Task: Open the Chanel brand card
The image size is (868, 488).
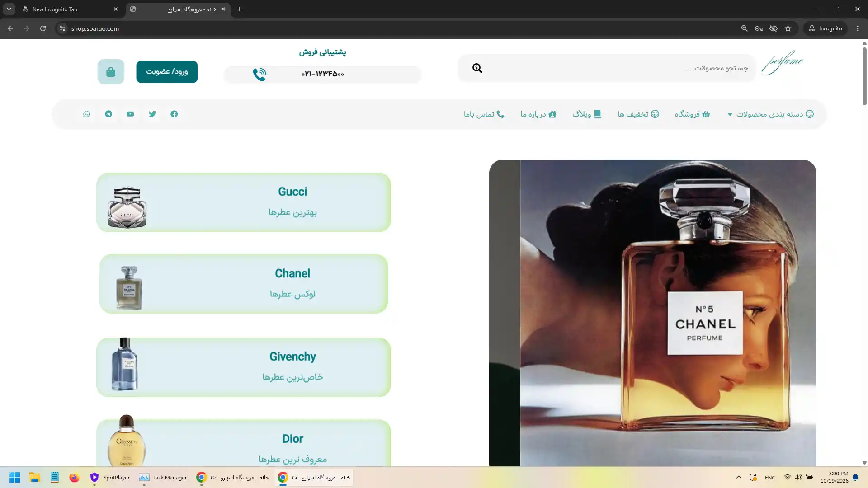Action: tap(244, 284)
